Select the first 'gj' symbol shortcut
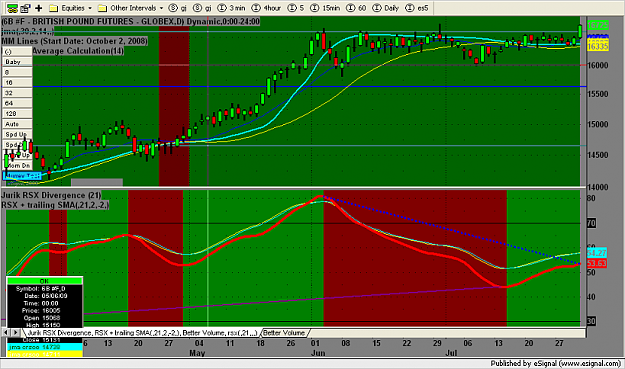This screenshot has width=625, height=369. pos(178,8)
